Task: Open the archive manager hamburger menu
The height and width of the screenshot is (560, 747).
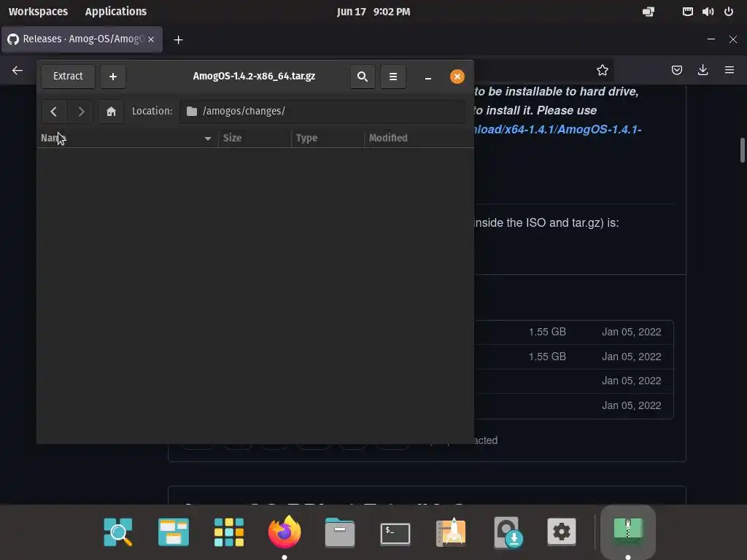Action: pyautogui.click(x=393, y=76)
